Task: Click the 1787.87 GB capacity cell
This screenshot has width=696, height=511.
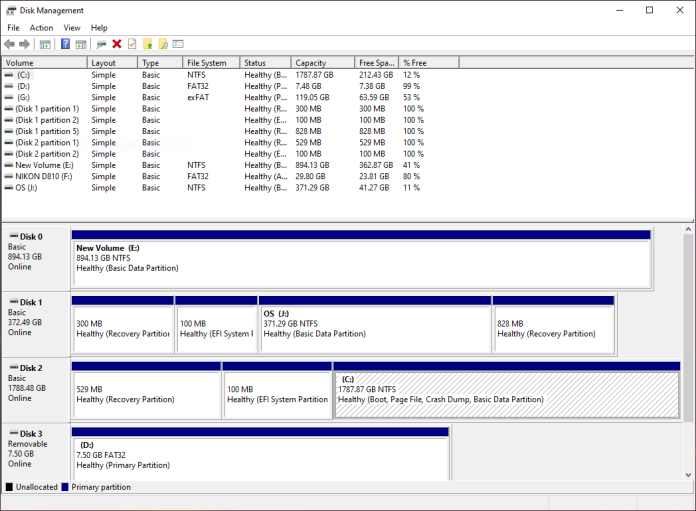Action: click(x=314, y=75)
